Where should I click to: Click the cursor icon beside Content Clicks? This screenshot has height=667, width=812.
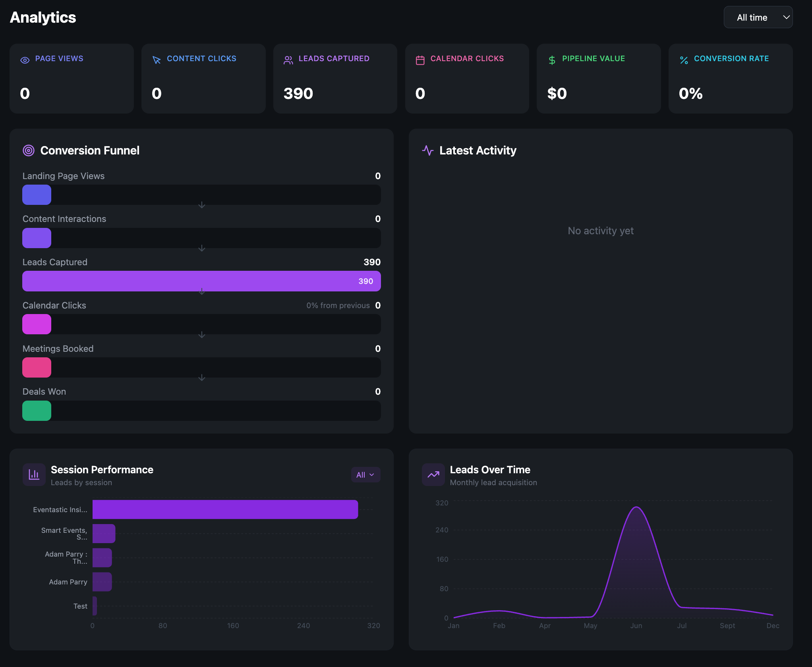(x=157, y=60)
